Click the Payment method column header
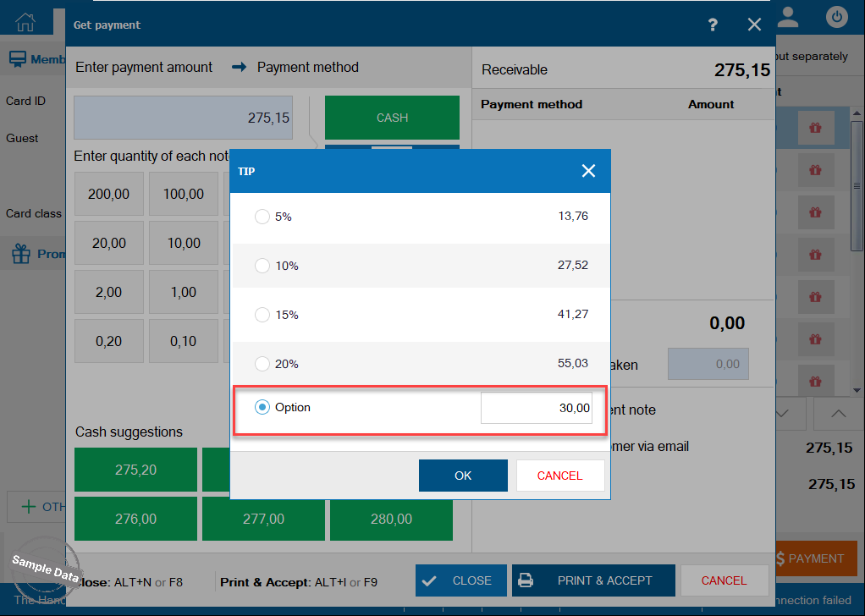This screenshot has width=865, height=616. pyautogui.click(x=532, y=104)
